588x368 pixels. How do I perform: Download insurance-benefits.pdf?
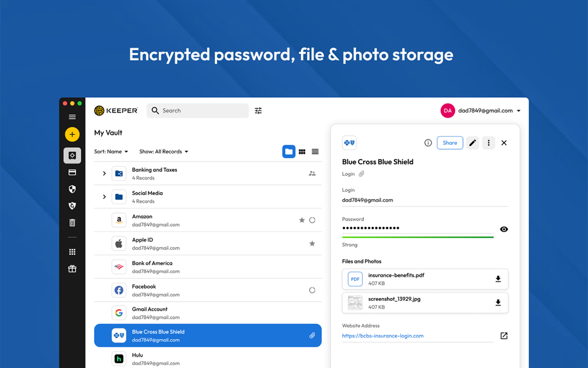[498, 279]
